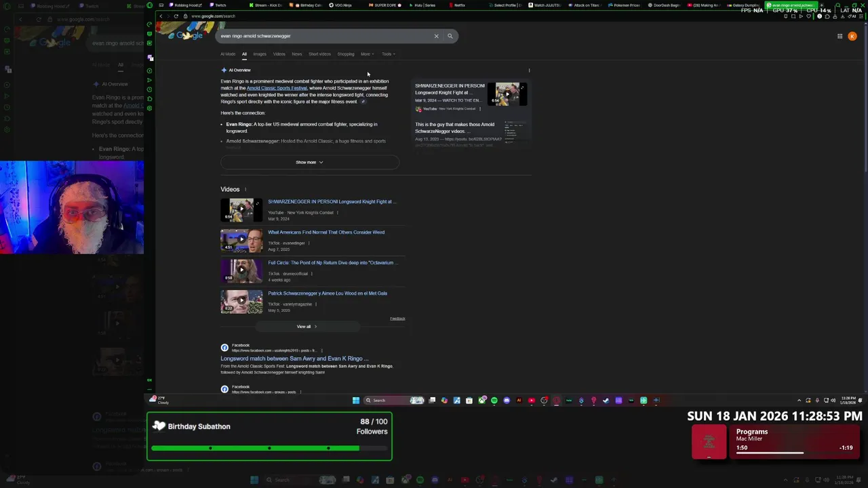Open the Videos section options menu

tap(245, 189)
